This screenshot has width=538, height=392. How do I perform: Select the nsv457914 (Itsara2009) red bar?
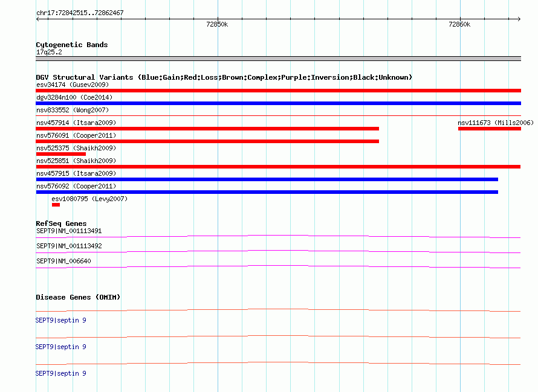[207, 129]
